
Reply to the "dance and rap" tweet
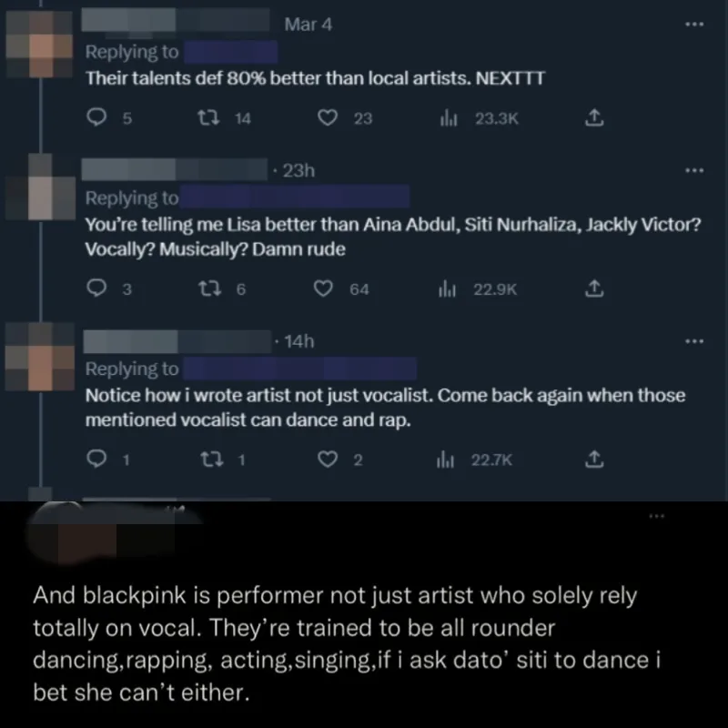pyautogui.click(x=94, y=460)
